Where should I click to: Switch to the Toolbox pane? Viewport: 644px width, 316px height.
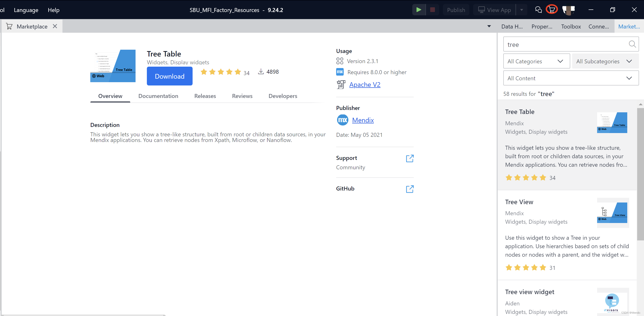pos(571,26)
